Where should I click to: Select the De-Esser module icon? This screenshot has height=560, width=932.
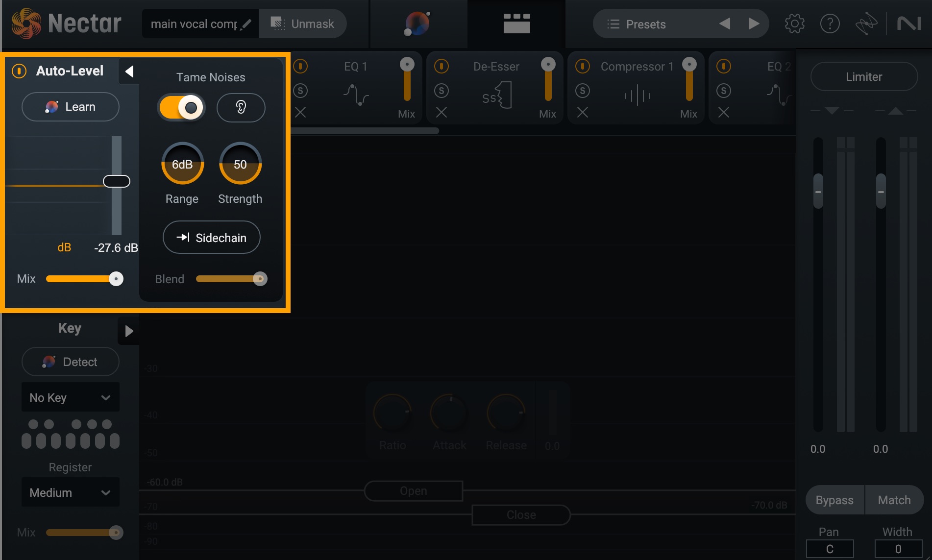click(497, 95)
